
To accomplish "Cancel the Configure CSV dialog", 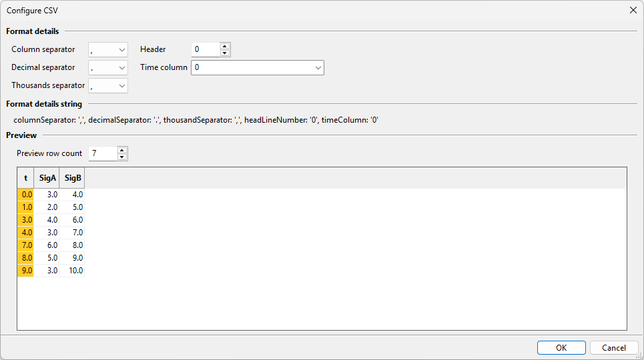I will tap(614, 348).
